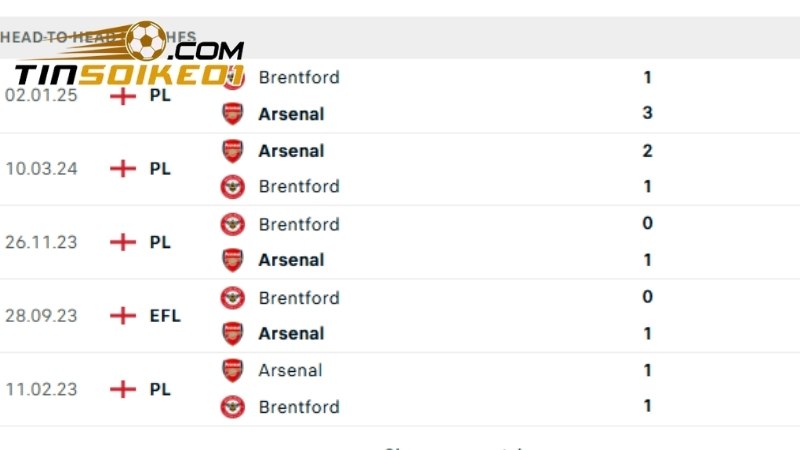800x450 pixels.
Task: Click England flag on the 11.02.23 row
Action: (123, 389)
